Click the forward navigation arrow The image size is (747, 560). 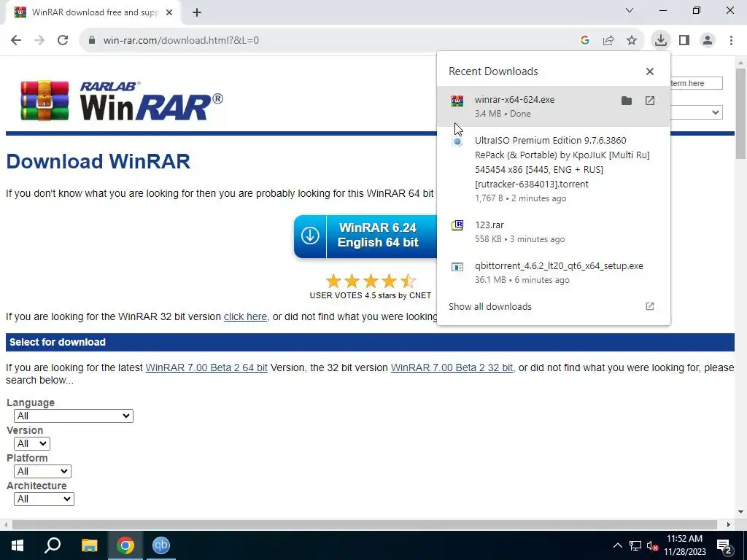click(x=39, y=40)
